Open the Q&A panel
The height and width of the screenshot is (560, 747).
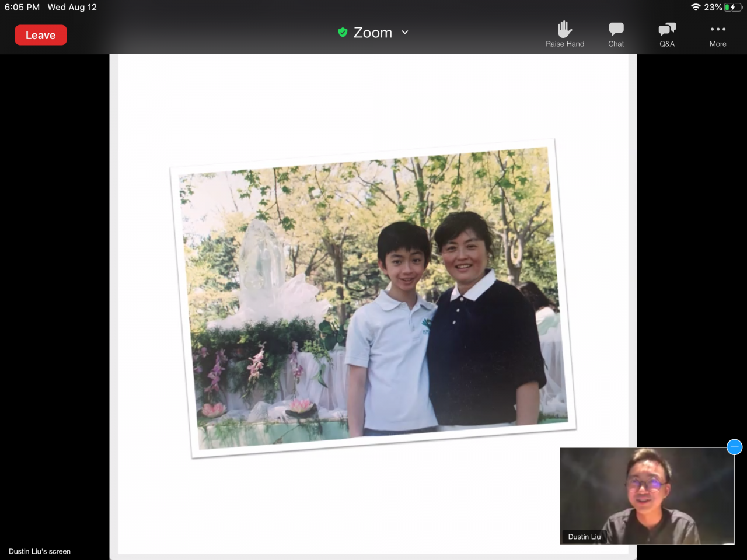[667, 34]
